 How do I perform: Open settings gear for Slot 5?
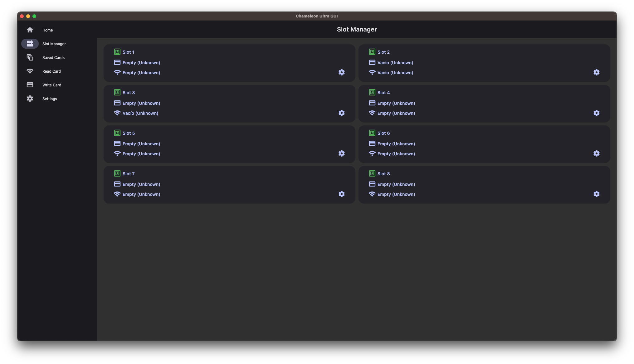(342, 153)
